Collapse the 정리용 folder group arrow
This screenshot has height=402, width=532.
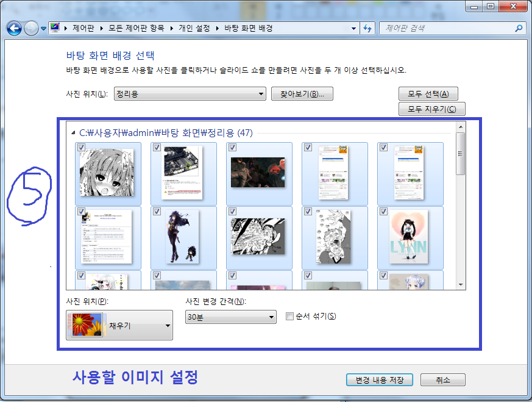tap(73, 132)
